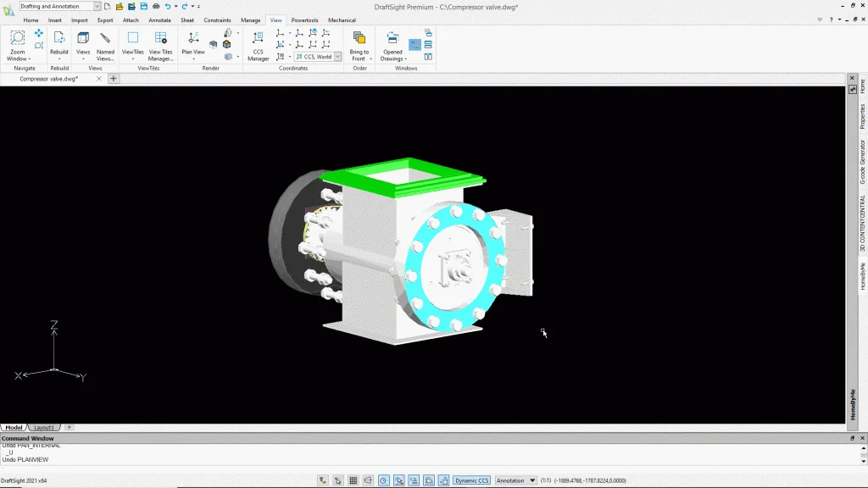Open the Drafting and Annotation workspace dropdown
Screen dimensions: 868x488
pyautogui.click(x=97, y=6)
